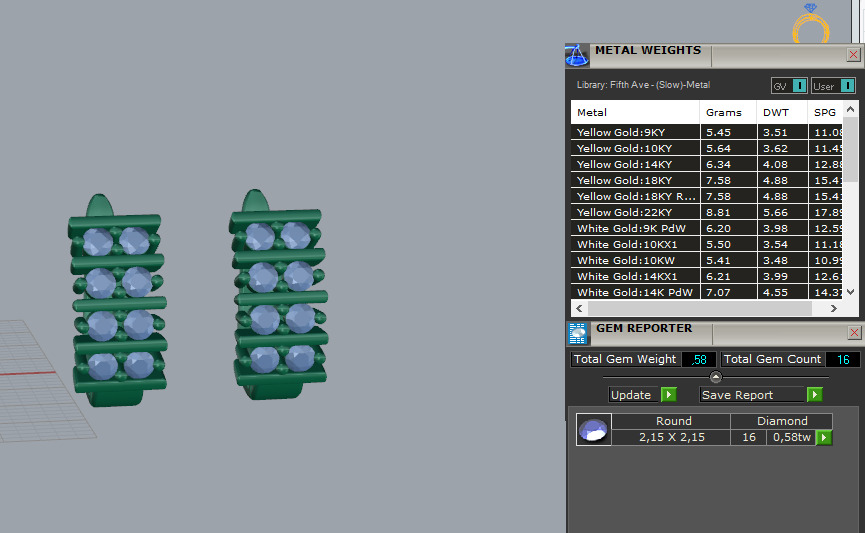Click the Total Gem Weight value field
Viewport: 865px width, 533px height.
699,359
